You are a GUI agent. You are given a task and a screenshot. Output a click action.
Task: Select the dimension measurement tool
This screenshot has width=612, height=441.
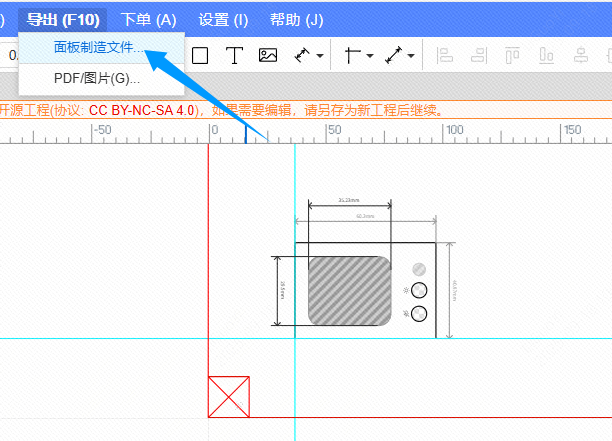point(301,56)
